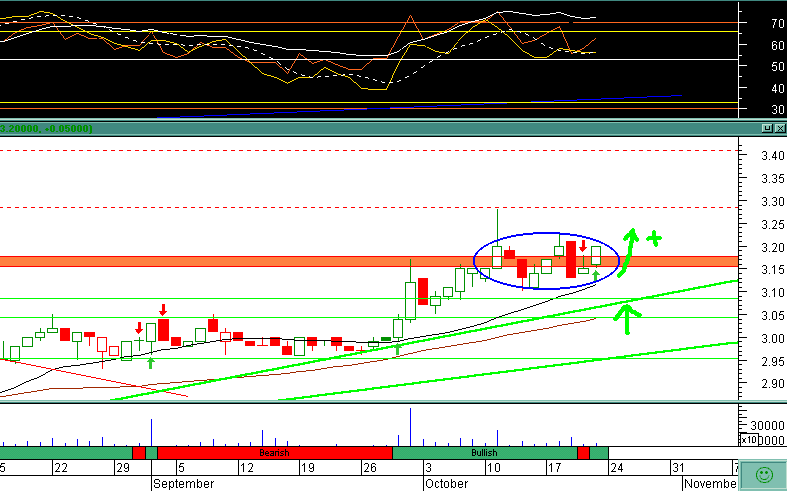This screenshot has width=787, height=491.
Task: Click the 3.30 price on the right scale
Action: tap(772, 201)
